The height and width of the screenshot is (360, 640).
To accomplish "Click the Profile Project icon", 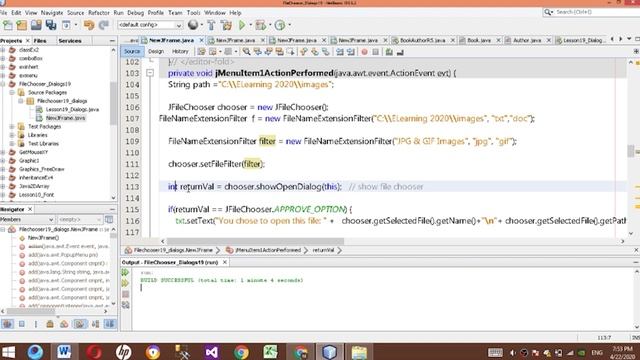I will tap(280, 25).
